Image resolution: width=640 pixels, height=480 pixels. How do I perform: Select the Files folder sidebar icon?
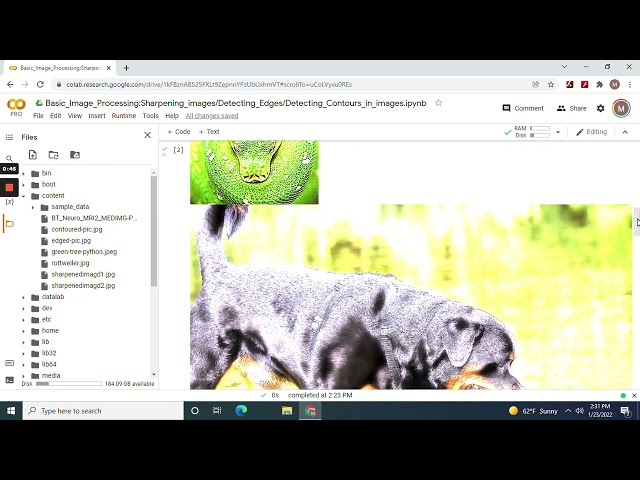point(9,224)
